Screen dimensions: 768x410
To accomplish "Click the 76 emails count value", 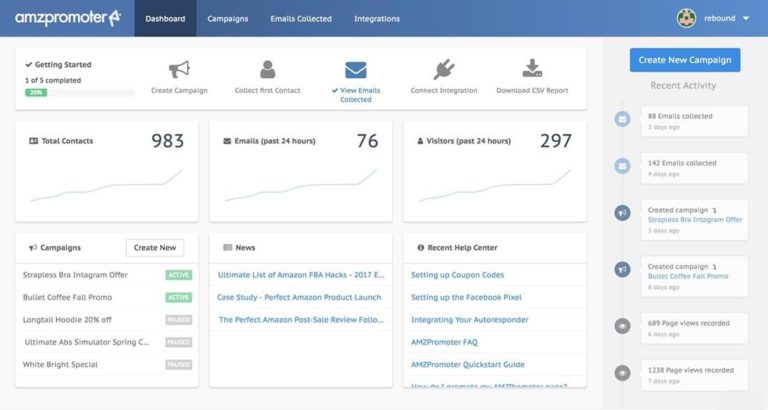I will 367,141.
